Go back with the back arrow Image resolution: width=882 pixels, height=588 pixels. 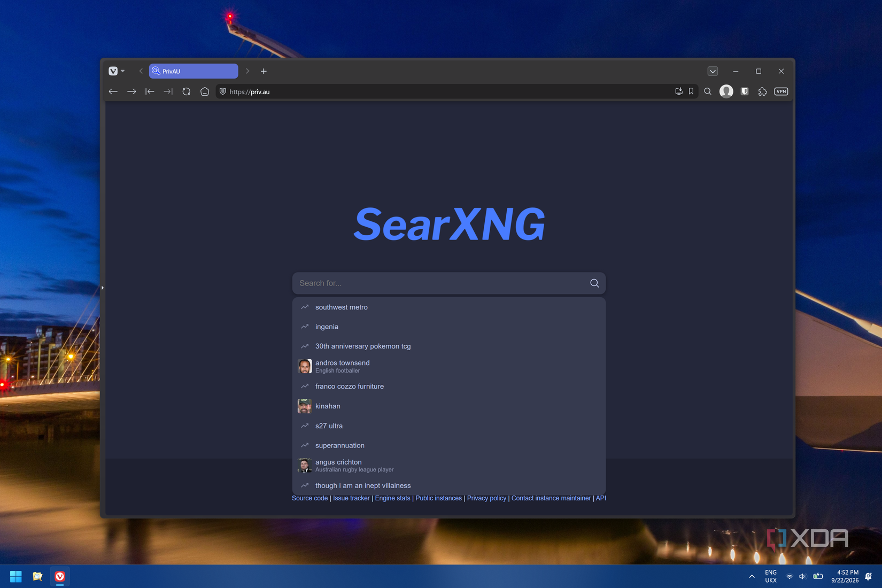113,92
